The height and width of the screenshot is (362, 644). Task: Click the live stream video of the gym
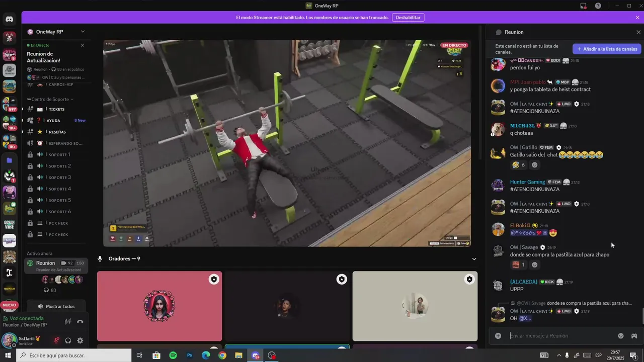point(287,143)
